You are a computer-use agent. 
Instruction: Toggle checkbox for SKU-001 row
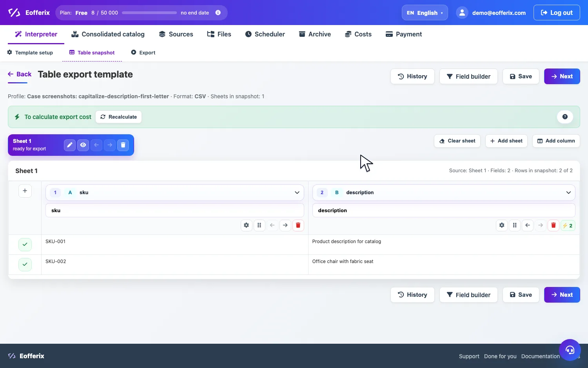[25, 244]
